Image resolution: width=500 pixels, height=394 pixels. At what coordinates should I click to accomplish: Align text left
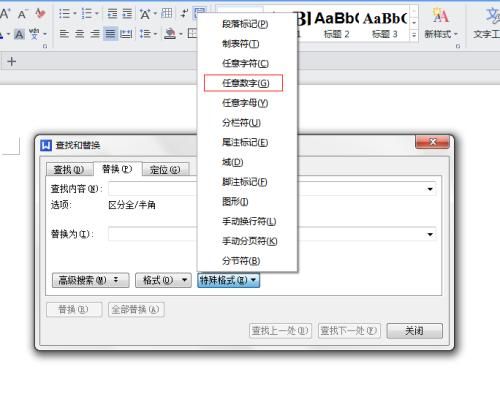(x=64, y=34)
